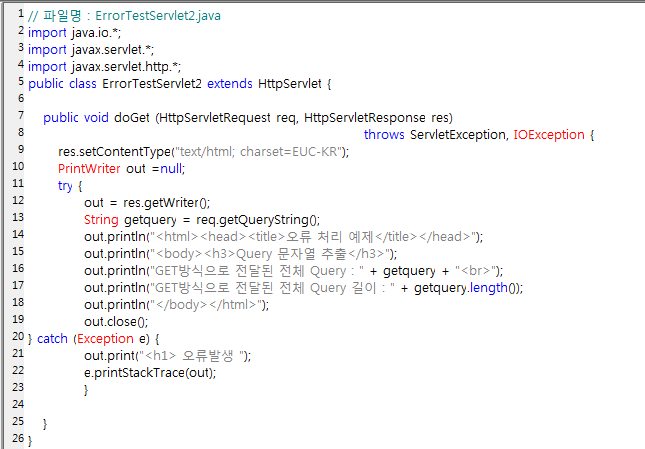Click the 'extends' keyword in class declaration
This screenshot has width=645, height=449.
(230, 83)
